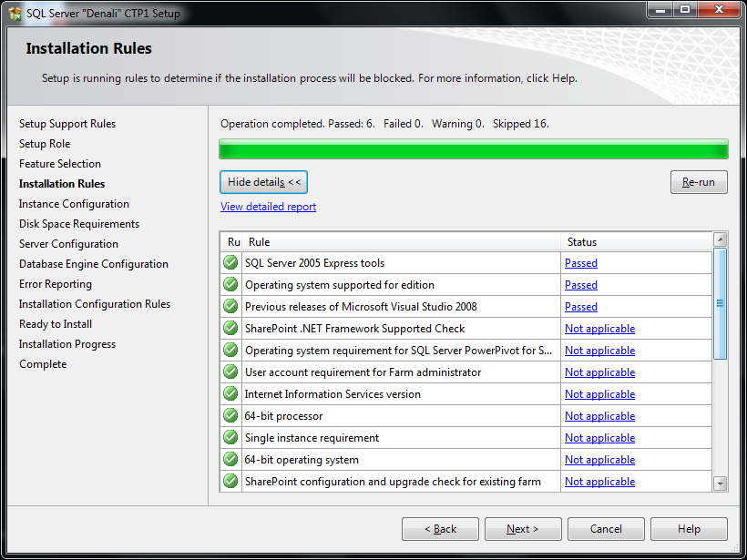Click the Internet Information Services version rule text
This screenshot has height=560, width=747.
click(x=333, y=394)
